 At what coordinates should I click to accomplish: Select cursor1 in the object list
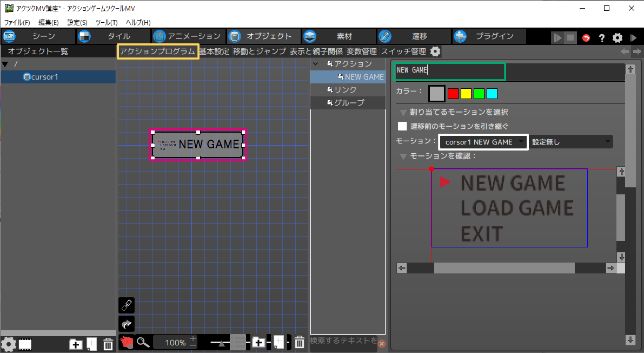click(44, 77)
